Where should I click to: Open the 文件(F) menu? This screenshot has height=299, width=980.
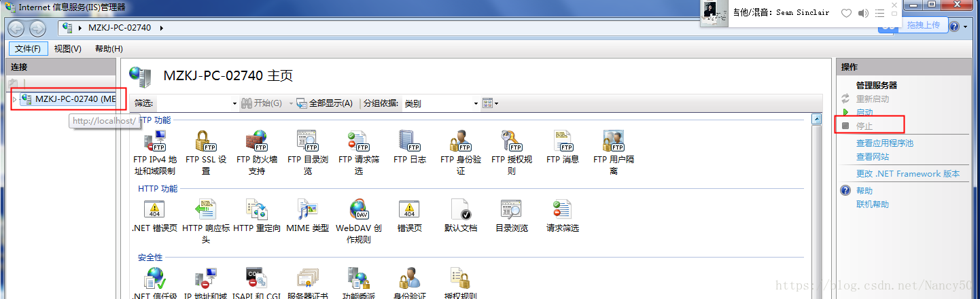coord(28,49)
